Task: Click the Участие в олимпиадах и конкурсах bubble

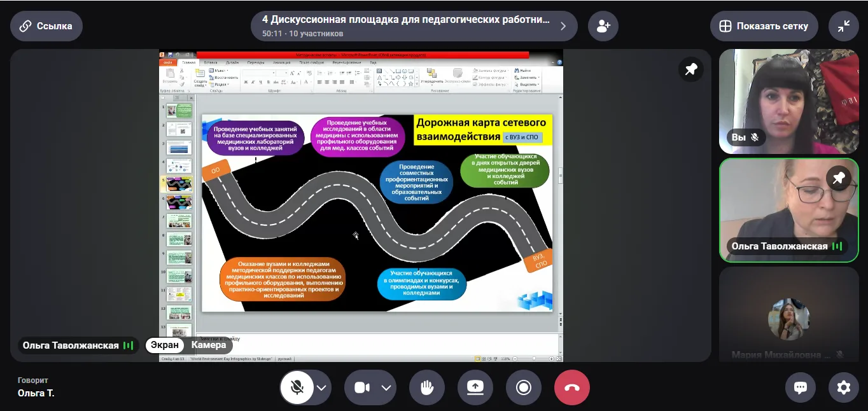Action: coord(421,284)
